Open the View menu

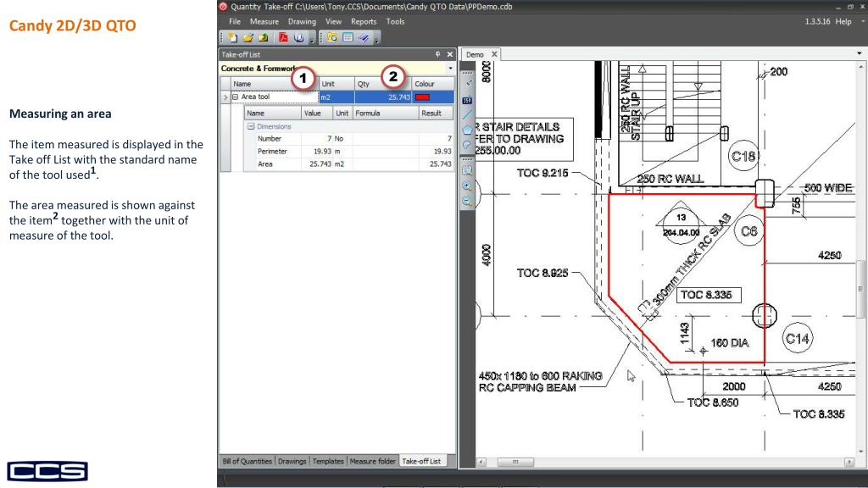333,21
